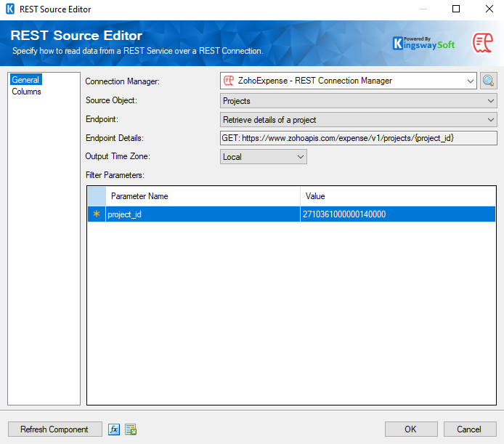
Task: Click the Endpoint Details URL field
Action: pyautogui.click(x=359, y=138)
